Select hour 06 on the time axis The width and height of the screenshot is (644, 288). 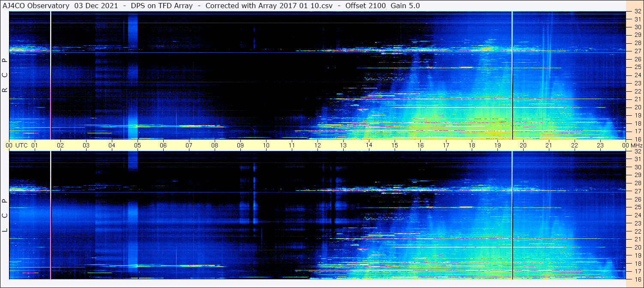tap(163, 145)
